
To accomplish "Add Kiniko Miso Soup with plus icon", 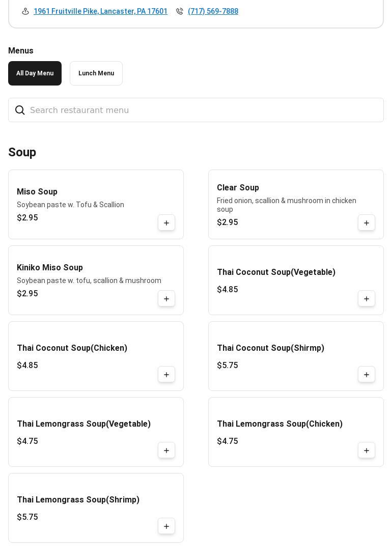I will click(x=166, y=299).
